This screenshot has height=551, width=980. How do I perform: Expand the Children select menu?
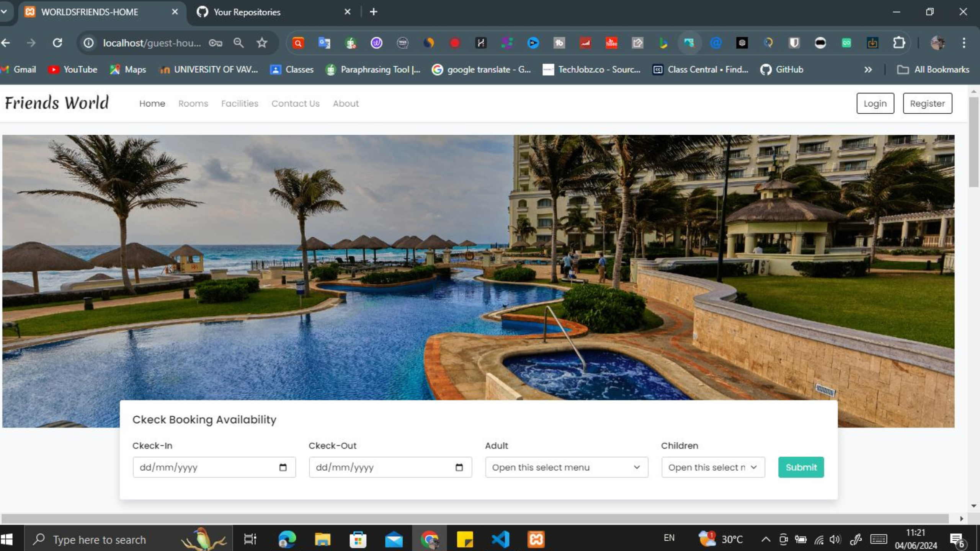713,467
